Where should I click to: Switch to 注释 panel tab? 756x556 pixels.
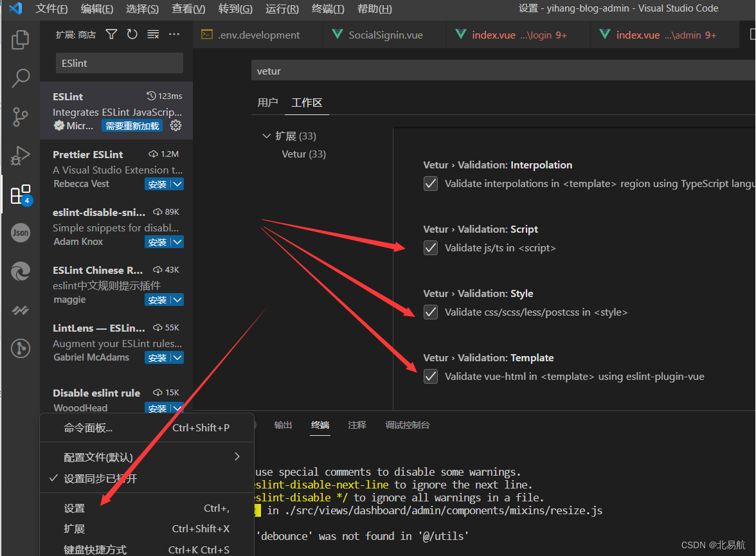(x=357, y=425)
